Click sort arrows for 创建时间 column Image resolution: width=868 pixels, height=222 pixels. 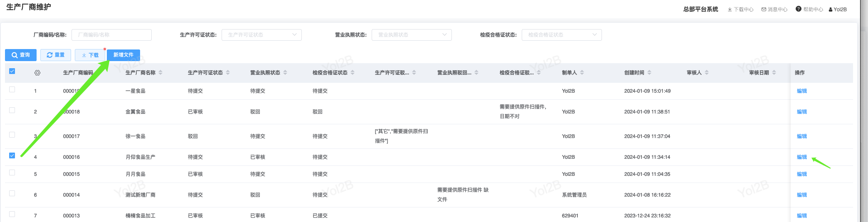tap(649, 73)
